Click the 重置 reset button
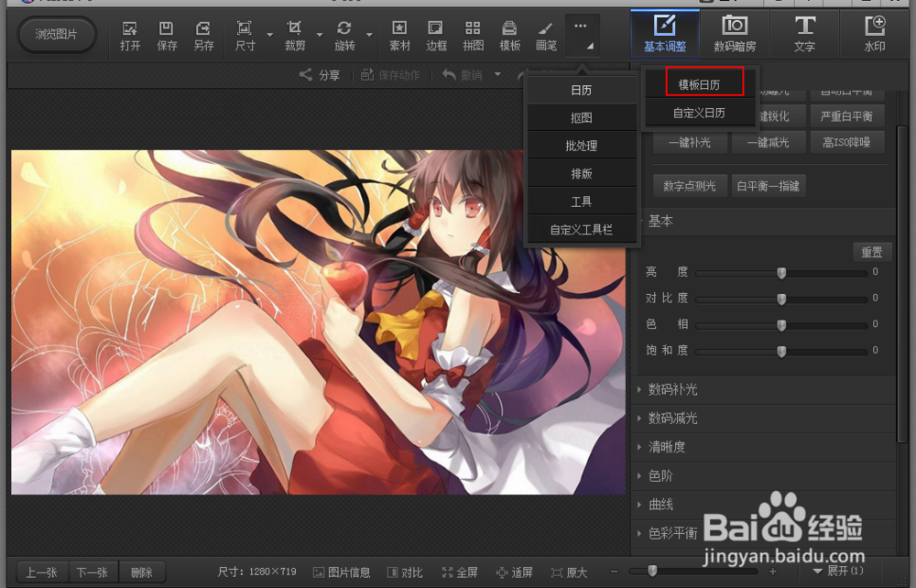Image resolution: width=916 pixels, height=588 pixels. [872, 252]
